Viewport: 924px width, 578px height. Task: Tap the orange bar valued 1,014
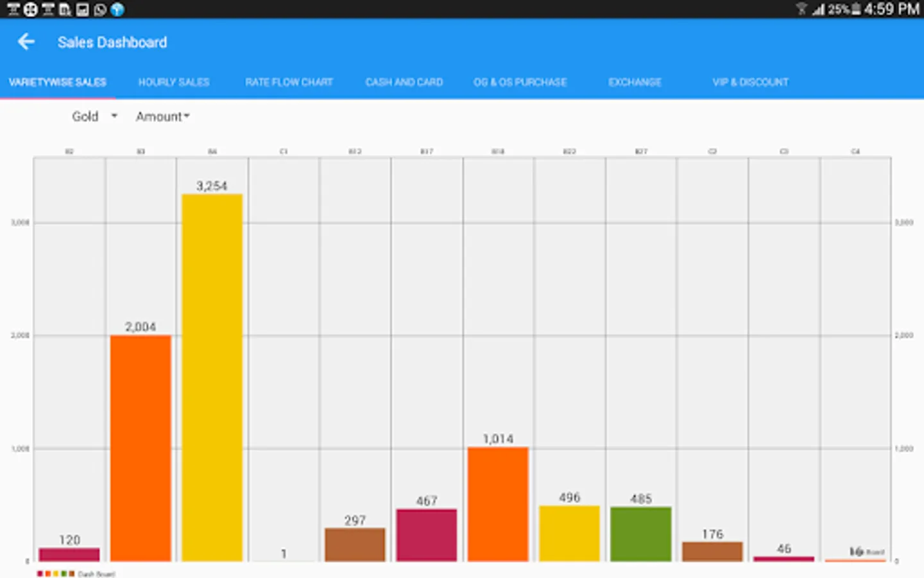point(498,504)
